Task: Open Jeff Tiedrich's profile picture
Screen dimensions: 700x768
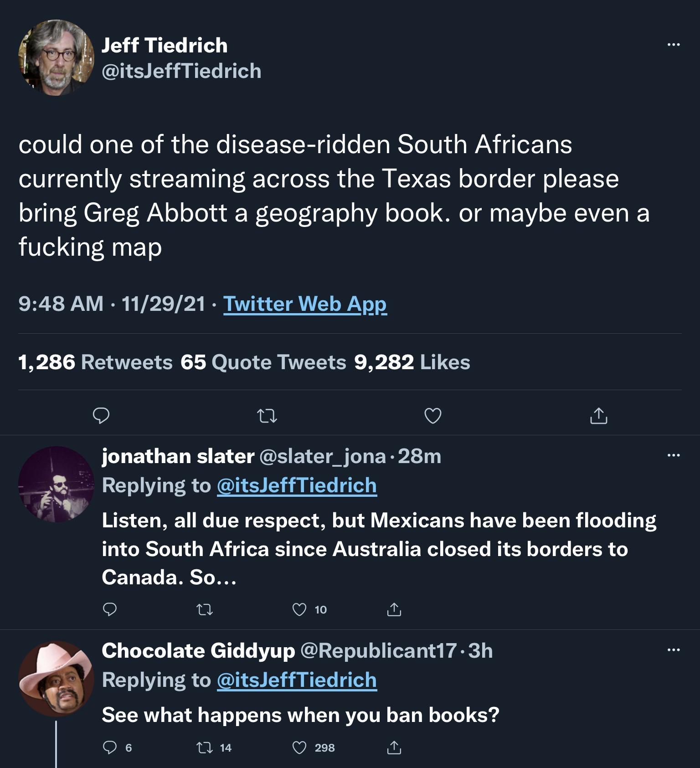Action: pos(56,57)
